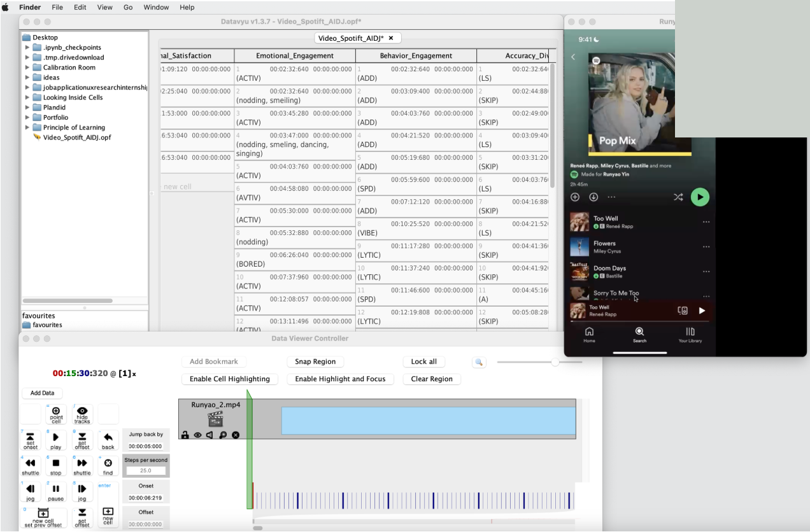Open the Apple menu
810x532 pixels.
[6, 7]
